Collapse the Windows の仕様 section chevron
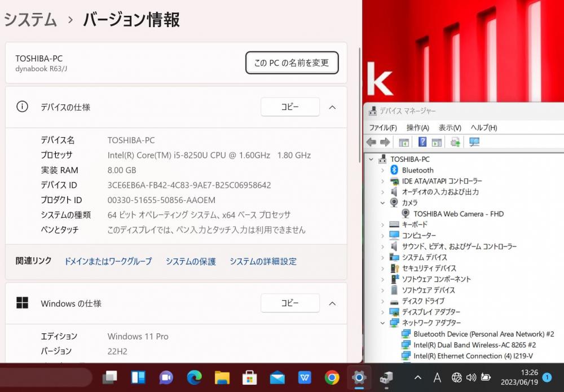Viewport: 564px width, 392px height. click(x=332, y=303)
